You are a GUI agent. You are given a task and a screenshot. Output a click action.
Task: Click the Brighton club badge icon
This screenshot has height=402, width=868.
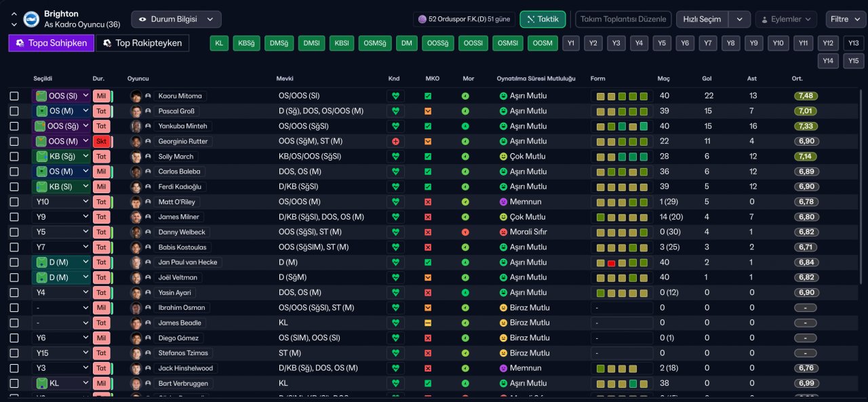pyautogui.click(x=31, y=19)
